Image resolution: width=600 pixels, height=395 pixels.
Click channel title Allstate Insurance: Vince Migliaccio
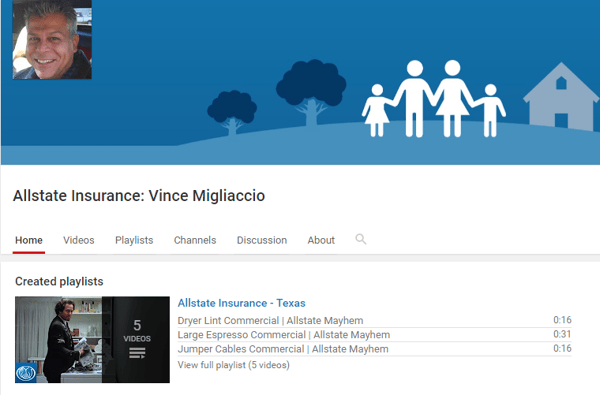tap(139, 196)
